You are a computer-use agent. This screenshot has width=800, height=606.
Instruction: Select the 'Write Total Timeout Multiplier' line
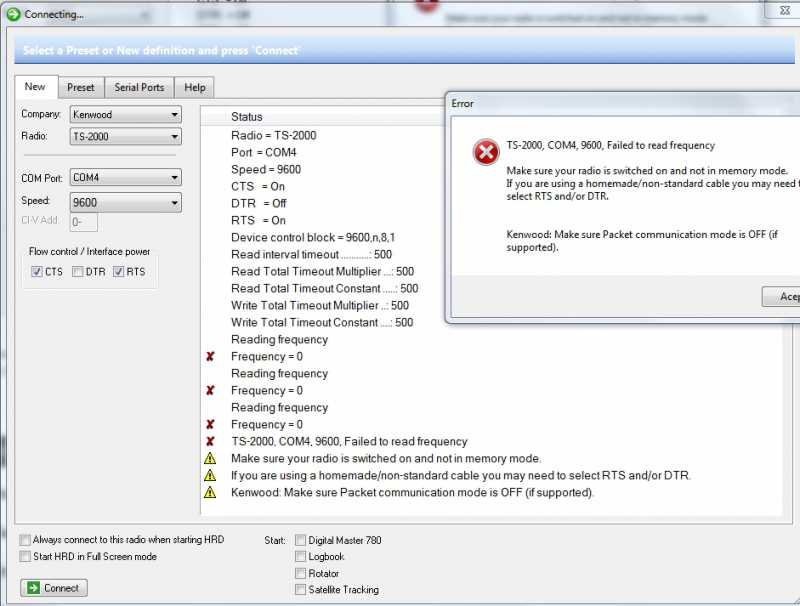(320, 306)
